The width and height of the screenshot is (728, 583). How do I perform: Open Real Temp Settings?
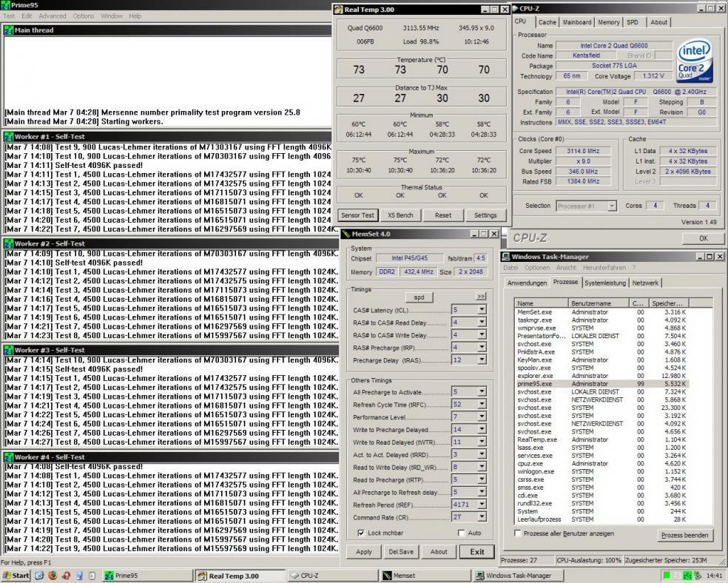(485, 215)
